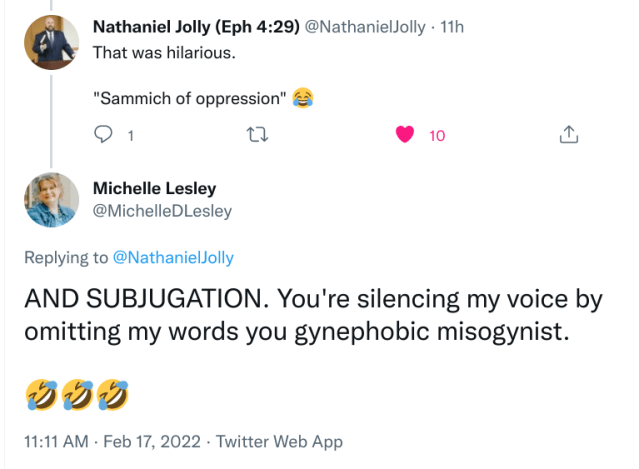Click the "Sammich of oppression" tweet text
Screen dimensions: 639x469
(191, 97)
